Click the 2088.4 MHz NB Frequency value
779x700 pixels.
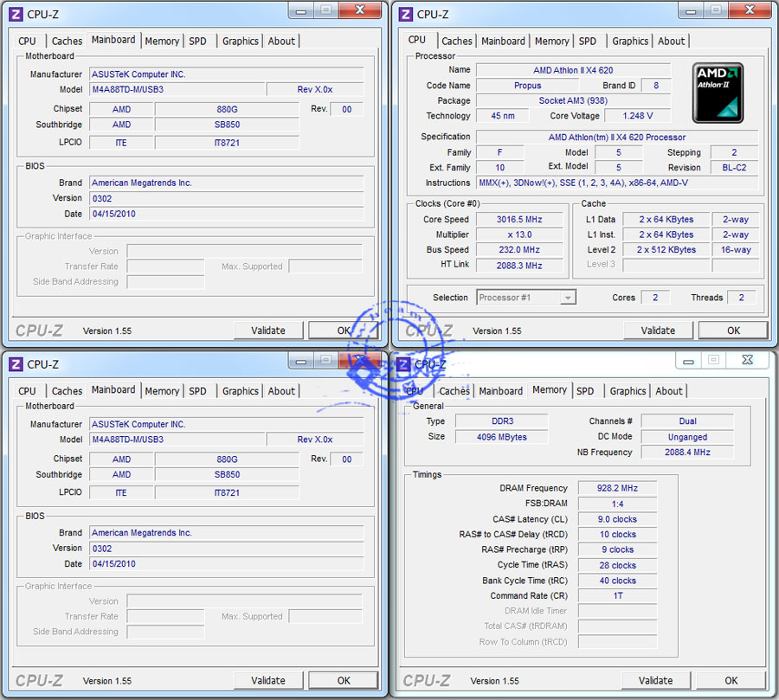687,452
